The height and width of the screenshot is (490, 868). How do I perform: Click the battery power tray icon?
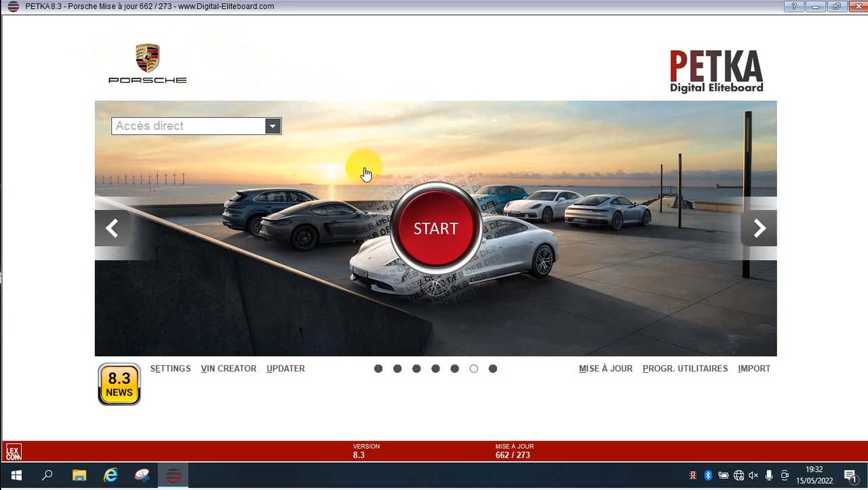click(724, 476)
